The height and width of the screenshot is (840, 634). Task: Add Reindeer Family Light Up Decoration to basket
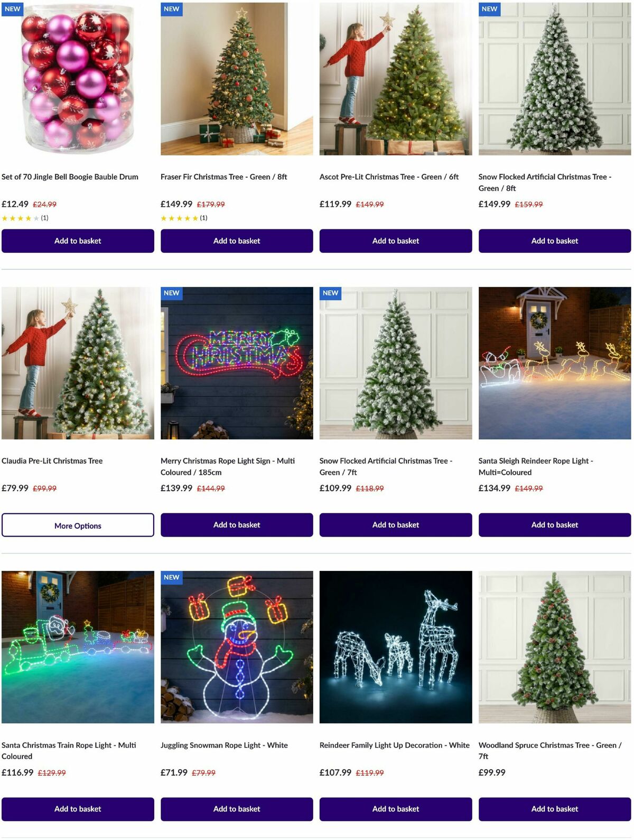[396, 809]
